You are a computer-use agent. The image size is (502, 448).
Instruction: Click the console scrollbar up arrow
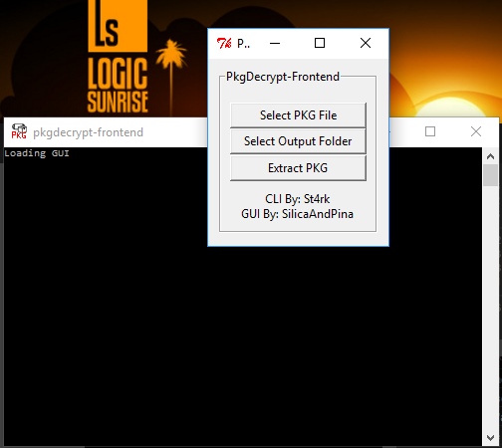(490, 156)
